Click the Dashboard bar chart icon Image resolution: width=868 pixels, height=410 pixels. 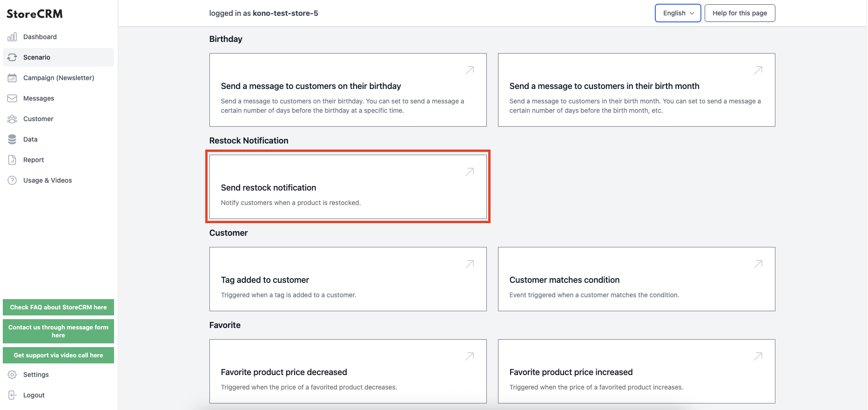pos(12,37)
